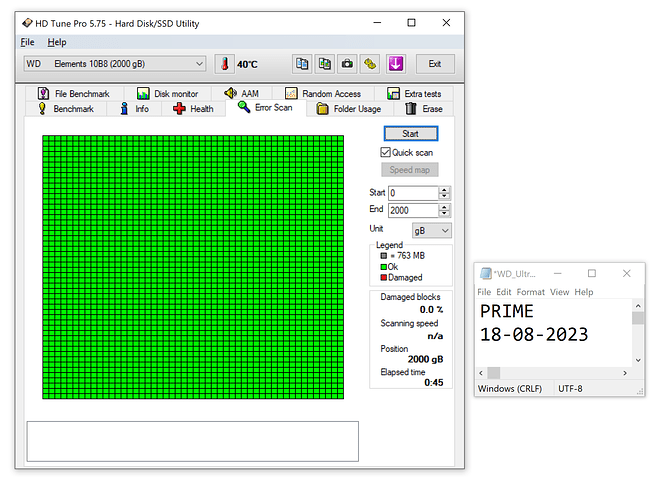Click the empty log box below map
The image size is (663, 500).
(193, 441)
